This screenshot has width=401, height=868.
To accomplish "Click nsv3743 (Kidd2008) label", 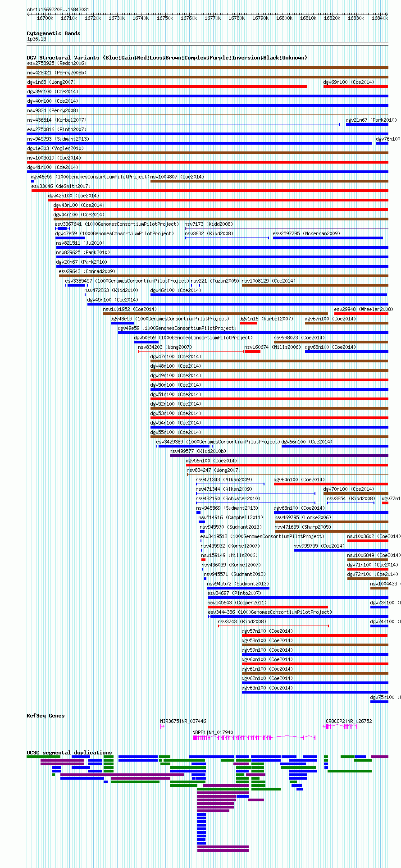I will click(x=242, y=621).
